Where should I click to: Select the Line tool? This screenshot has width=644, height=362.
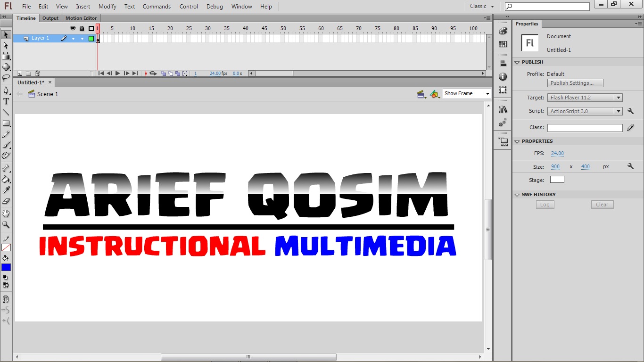(x=6, y=112)
